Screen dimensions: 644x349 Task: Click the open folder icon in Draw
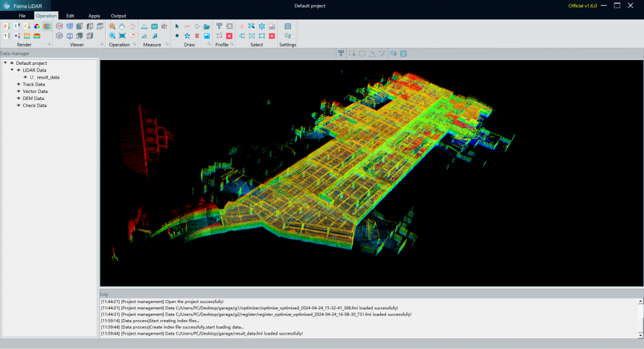207,26
